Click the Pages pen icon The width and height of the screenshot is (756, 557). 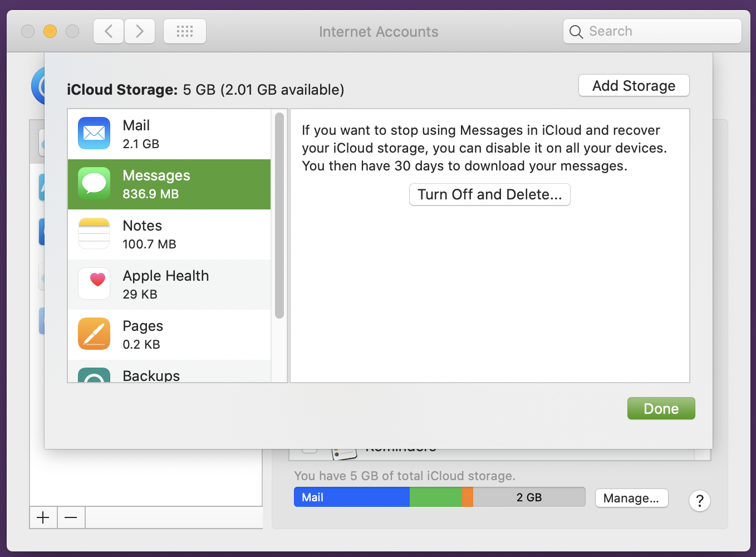tap(94, 334)
